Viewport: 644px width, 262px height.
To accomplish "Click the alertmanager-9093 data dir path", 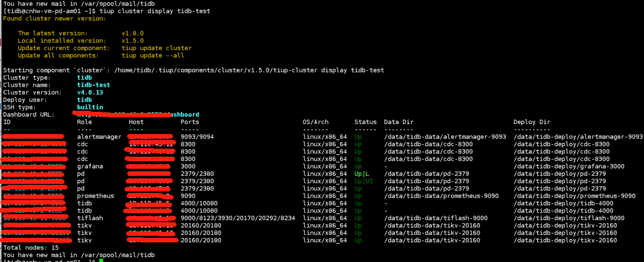I will (x=445, y=137).
